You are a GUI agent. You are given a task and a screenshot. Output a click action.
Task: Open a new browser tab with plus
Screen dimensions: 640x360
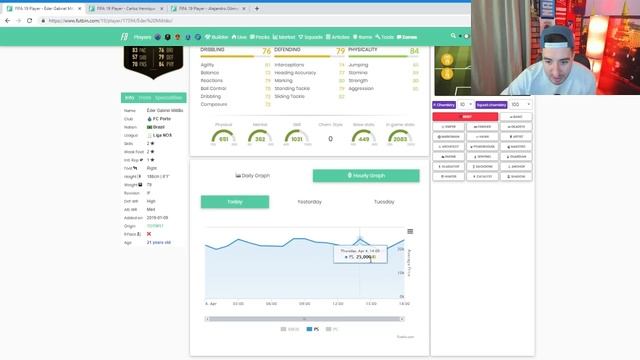coord(257,9)
